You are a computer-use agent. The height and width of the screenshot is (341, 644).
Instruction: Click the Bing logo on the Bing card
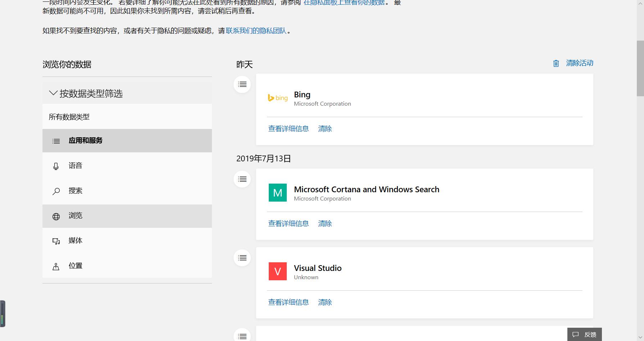[277, 98]
